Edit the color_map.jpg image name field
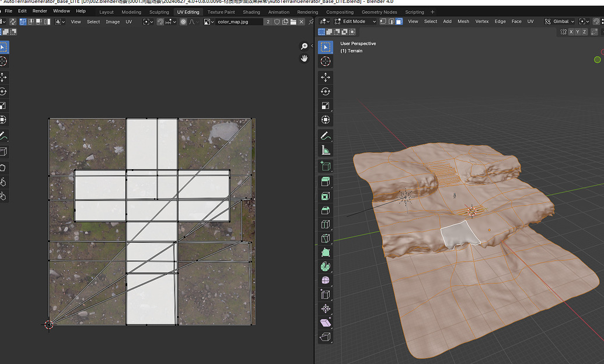This screenshot has height=364, width=604. (239, 22)
